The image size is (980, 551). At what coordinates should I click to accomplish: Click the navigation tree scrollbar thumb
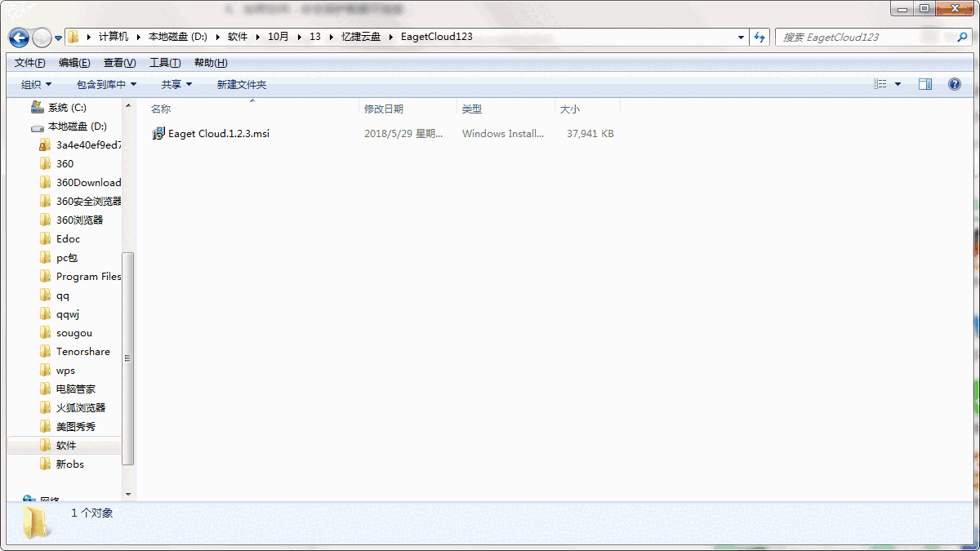click(x=128, y=358)
